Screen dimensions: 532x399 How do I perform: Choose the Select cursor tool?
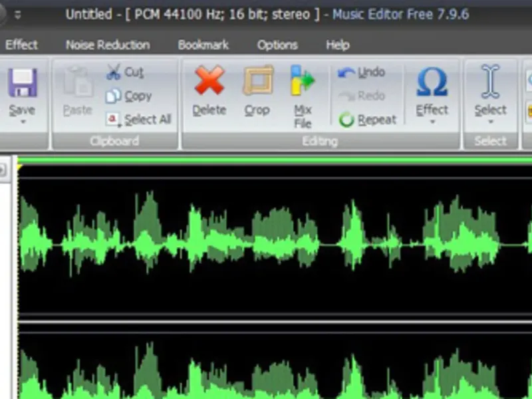point(490,81)
